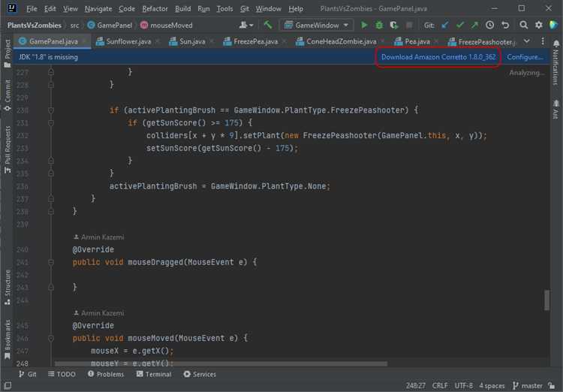The image size is (563, 392).
Task: Open the Notifications bell side panel
Action: [x=555, y=62]
